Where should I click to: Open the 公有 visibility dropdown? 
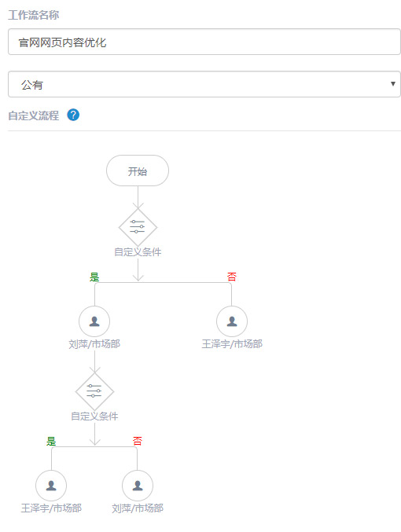[204, 84]
